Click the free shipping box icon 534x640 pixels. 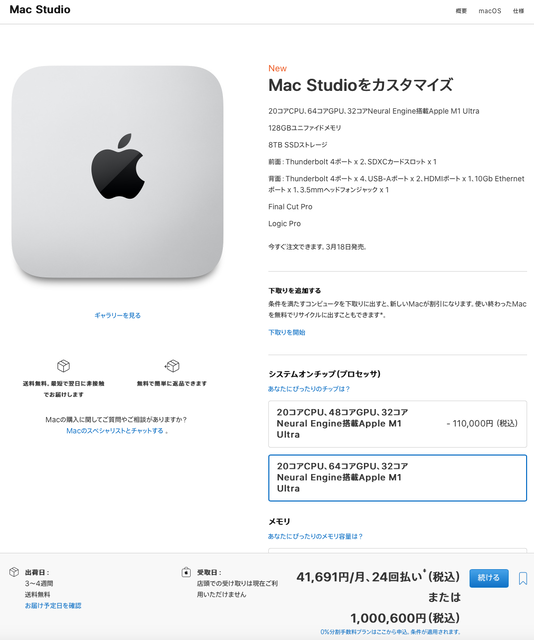click(63, 366)
